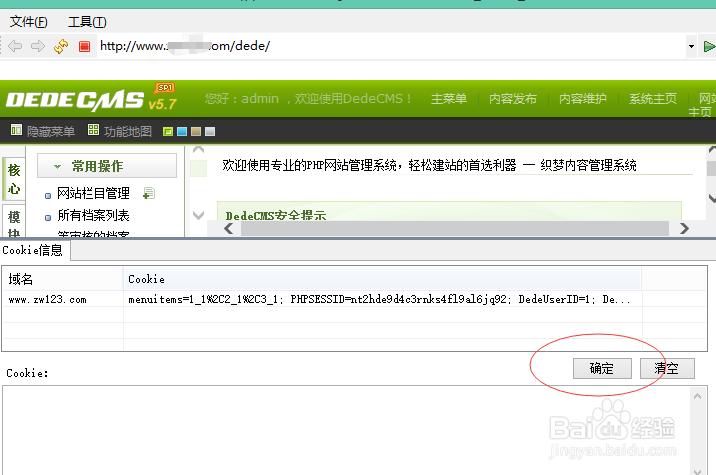Click the horizontal scrollbar left arrow
716x475 pixels.
point(229,228)
